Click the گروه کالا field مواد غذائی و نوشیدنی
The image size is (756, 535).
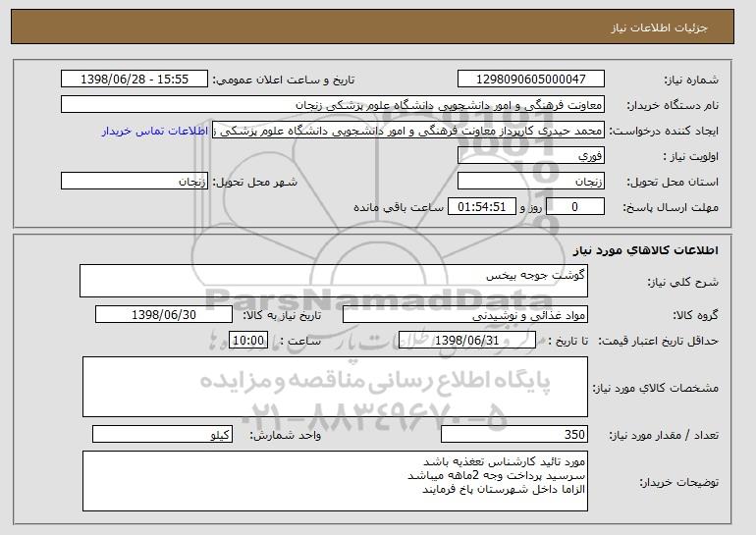coord(465,315)
